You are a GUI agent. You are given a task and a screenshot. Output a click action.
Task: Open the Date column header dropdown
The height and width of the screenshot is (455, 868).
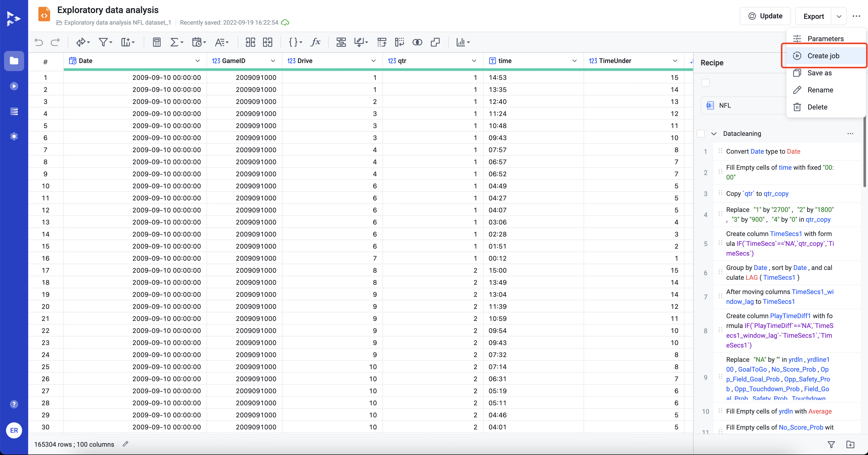click(x=198, y=61)
